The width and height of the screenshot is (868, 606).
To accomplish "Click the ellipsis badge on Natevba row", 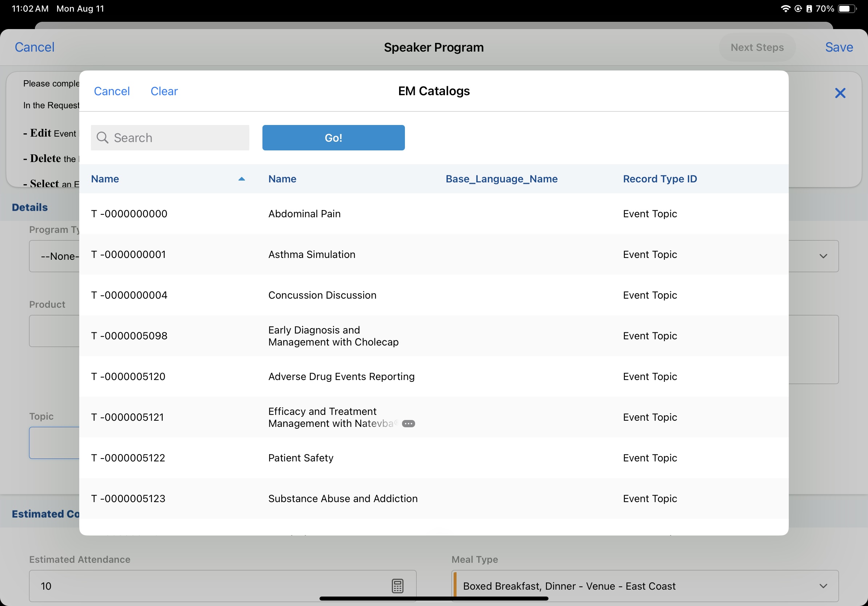I will 408,424.
